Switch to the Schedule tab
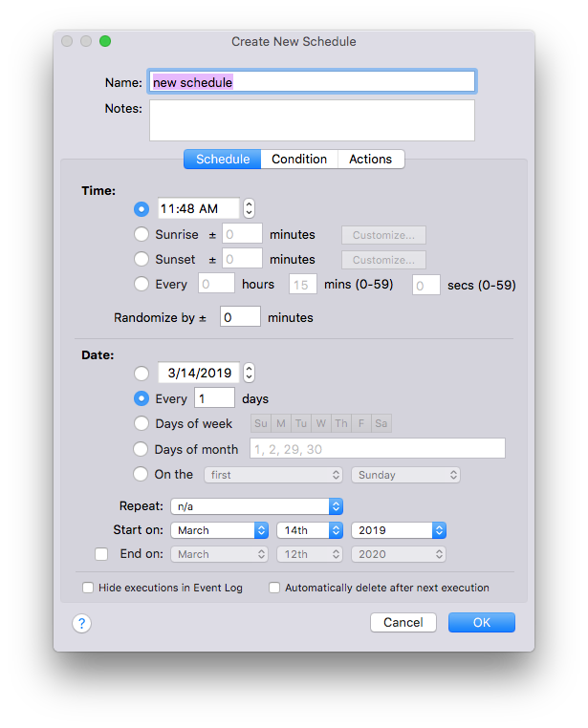Viewport: 588px width, 728px height. click(x=223, y=160)
